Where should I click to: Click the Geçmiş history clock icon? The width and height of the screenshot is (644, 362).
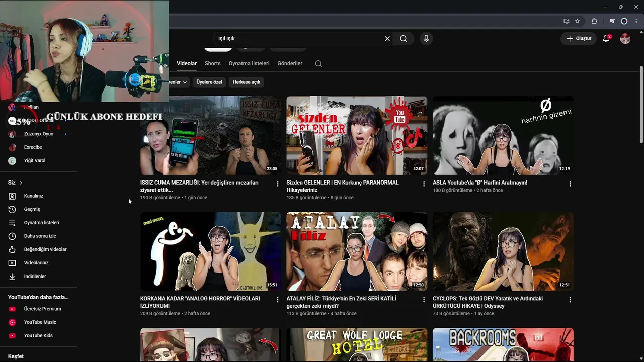(x=12, y=209)
